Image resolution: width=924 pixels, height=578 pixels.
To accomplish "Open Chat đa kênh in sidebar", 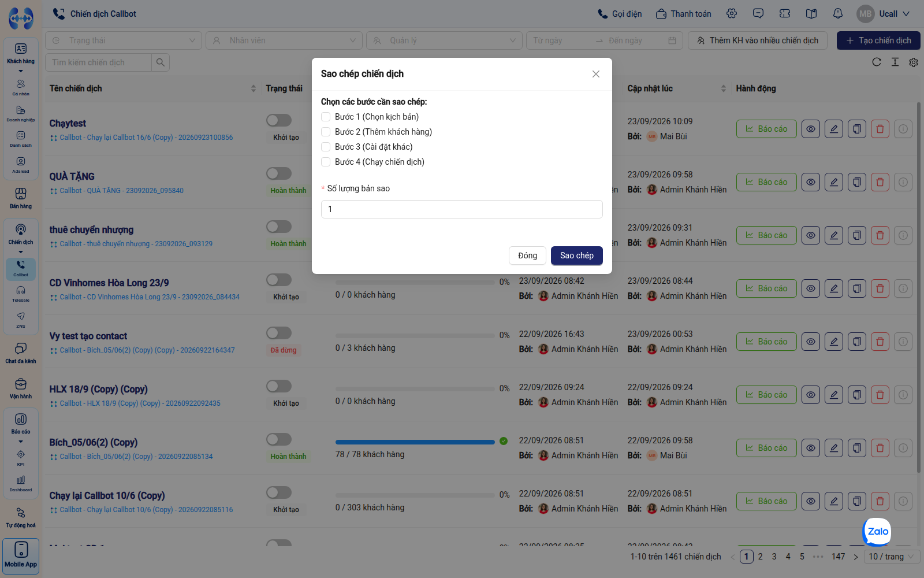I will point(21,353).
